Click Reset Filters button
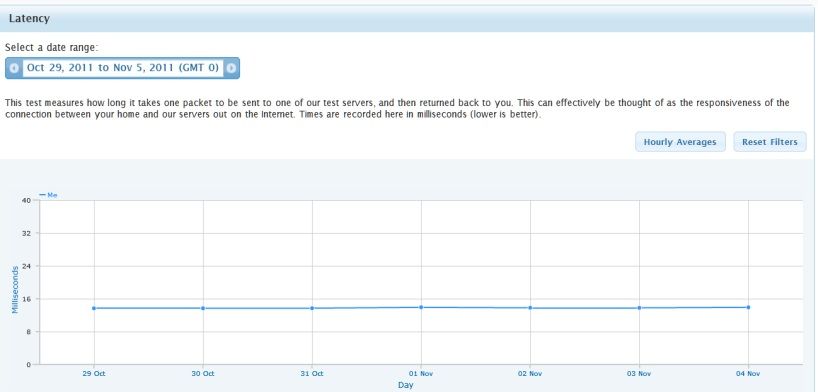The height and width of the screenshot is (392, 818). click(769, 142)
